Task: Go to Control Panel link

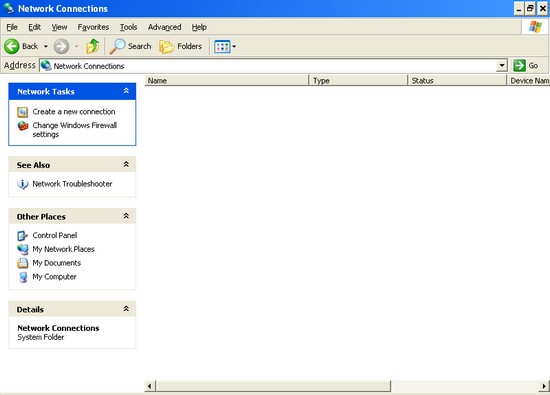Action: (x=55, y=235)
